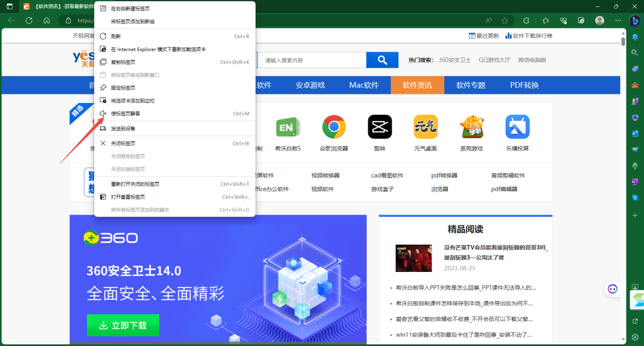
Task: Choose reload in Internet Explorer mode entry
Action: (174, 49)
